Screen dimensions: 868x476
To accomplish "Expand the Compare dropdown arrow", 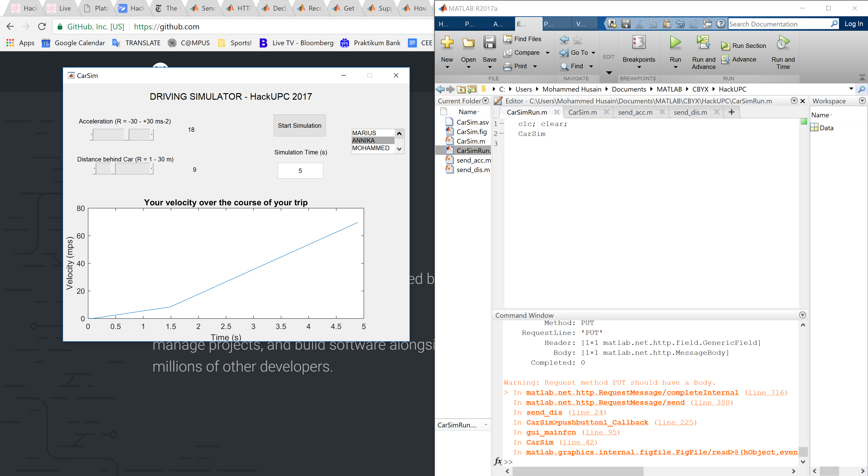I will tap(547, 53).
